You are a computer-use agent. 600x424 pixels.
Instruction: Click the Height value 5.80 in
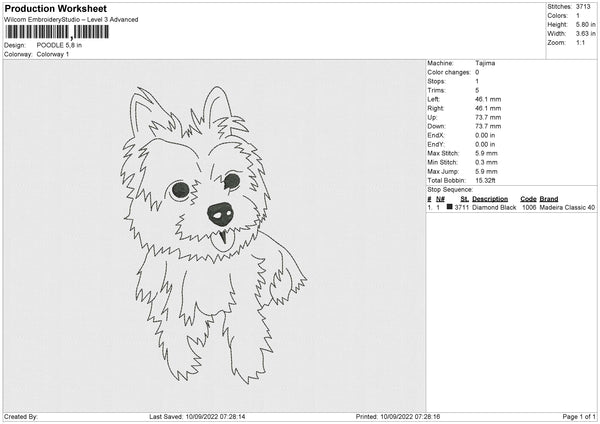[x=585, y=24]
